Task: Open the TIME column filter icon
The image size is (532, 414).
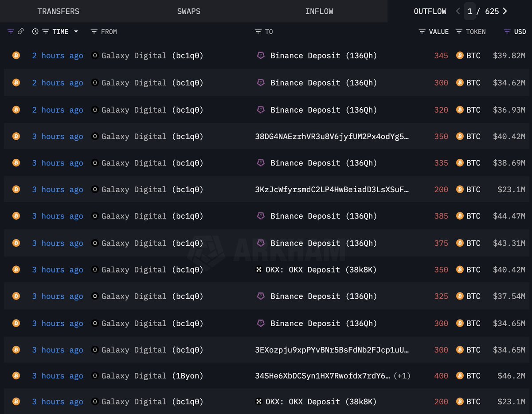Action: tap(46, 32)
